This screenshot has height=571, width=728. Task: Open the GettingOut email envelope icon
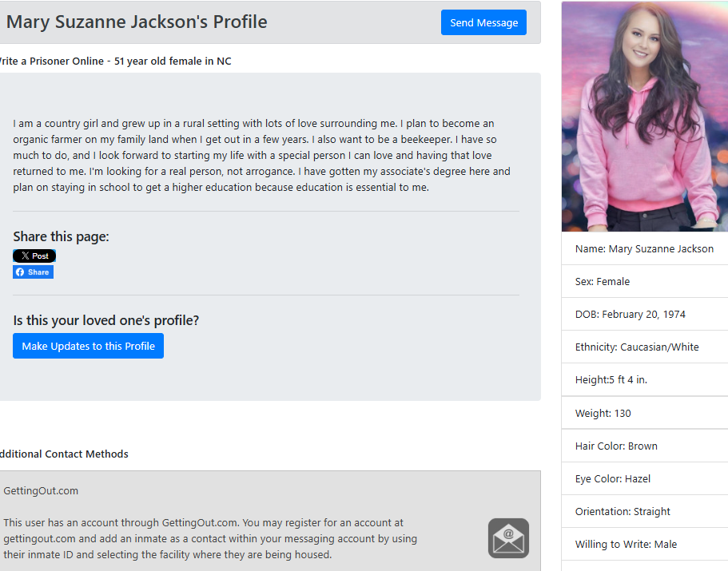(508, 538)
